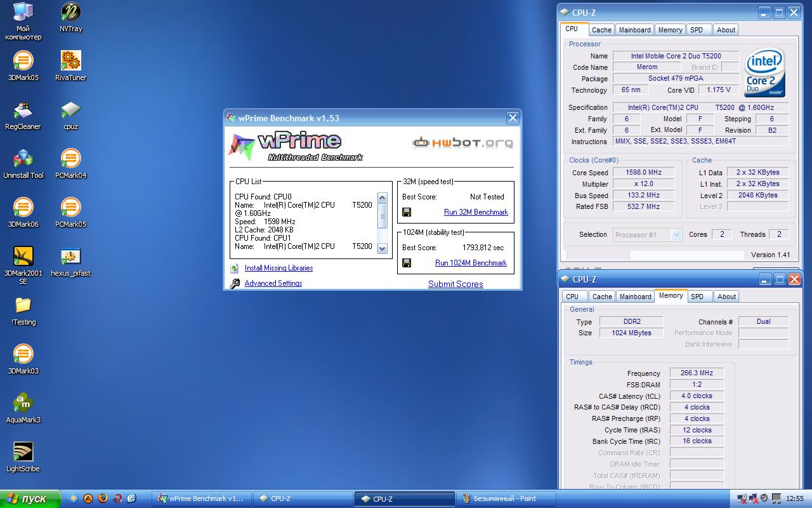Click the Submit Scores link

tap(455, 284)
